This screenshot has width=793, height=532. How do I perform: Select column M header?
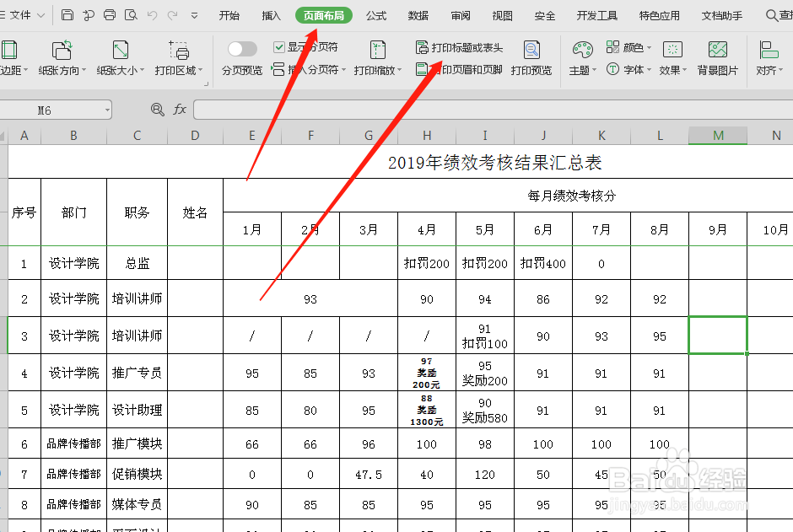click(718, 136)
